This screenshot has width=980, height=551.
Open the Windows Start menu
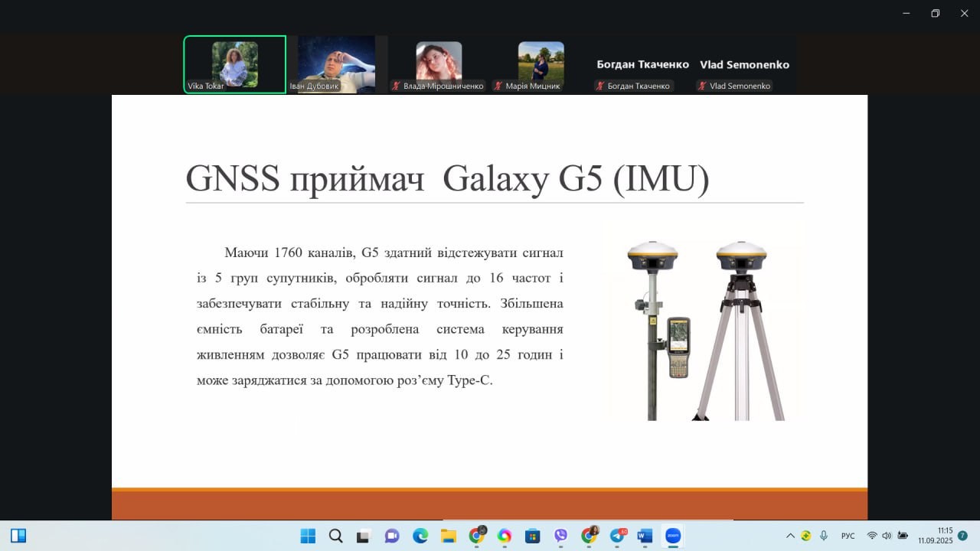tap(308, 536)
